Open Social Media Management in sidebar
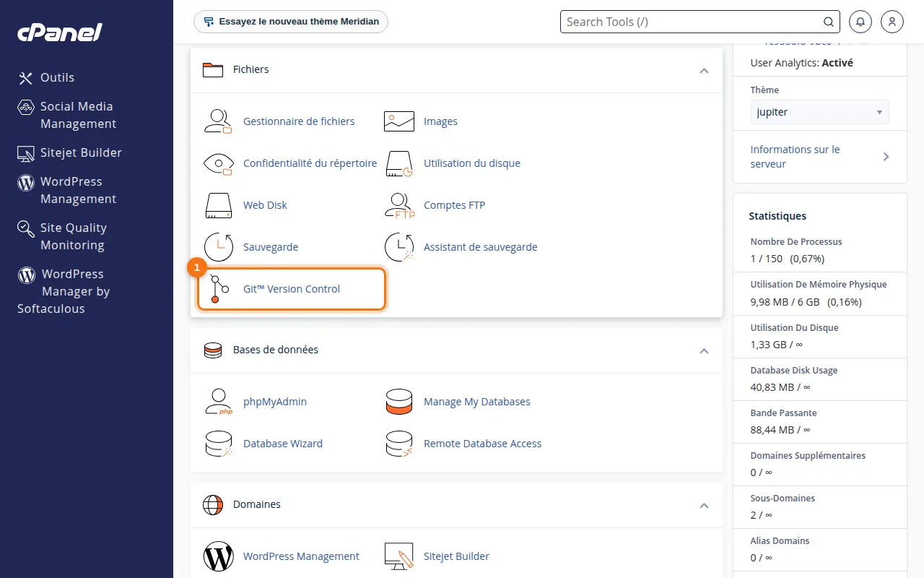924x578 pixels. point(66,115)
